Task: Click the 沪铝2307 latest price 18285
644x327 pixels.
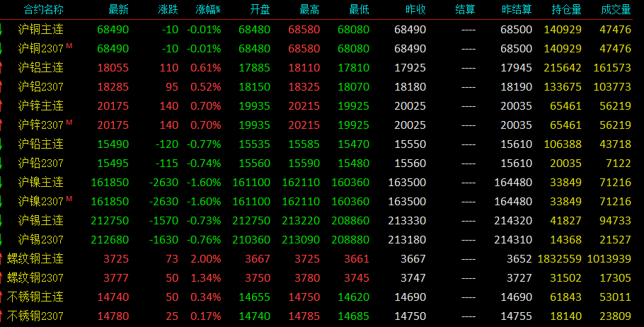Action: point(113,87)
